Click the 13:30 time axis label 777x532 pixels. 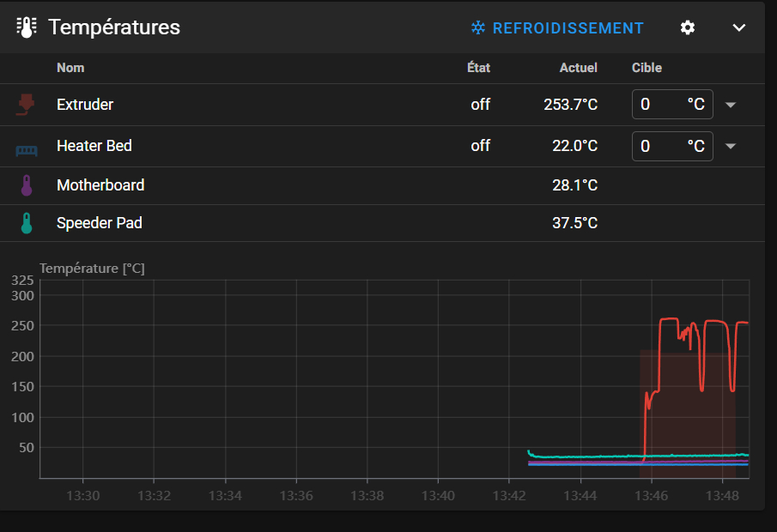coord(82,496)
